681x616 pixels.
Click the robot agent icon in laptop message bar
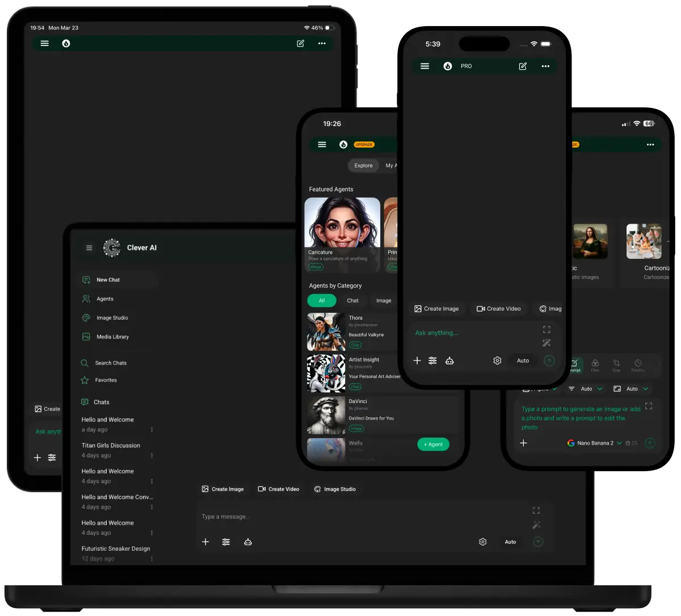click(247, 542)
